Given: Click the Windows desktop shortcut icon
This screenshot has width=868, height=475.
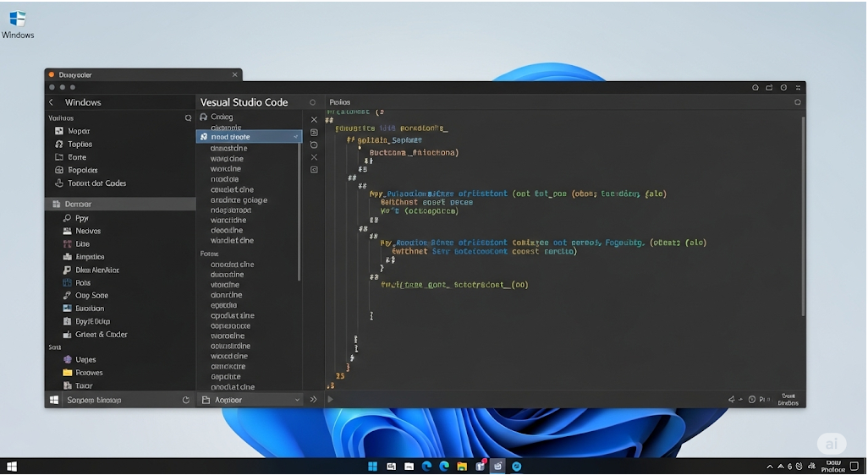Looking at the screenshot, I should point(17,19).
